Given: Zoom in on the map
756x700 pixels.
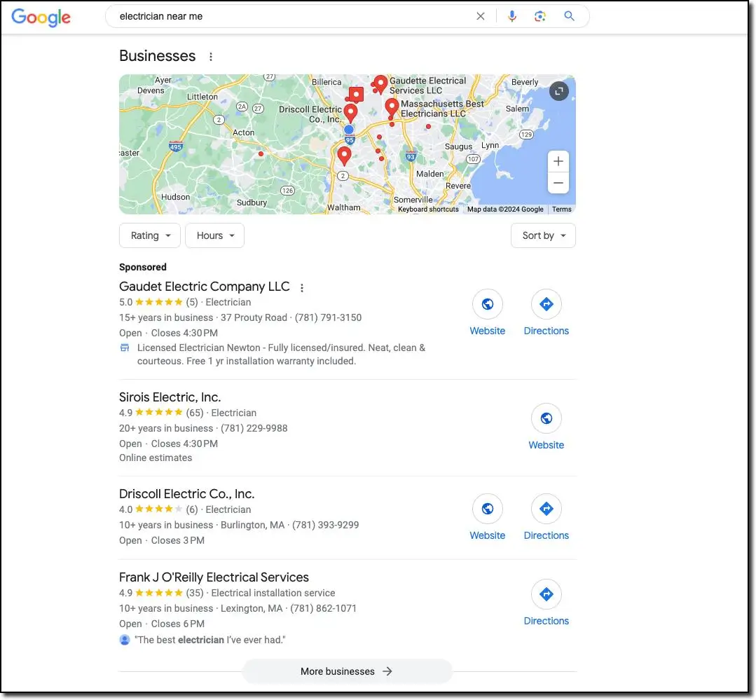Looking at the screenshot, I should click(x=558, y=161).
